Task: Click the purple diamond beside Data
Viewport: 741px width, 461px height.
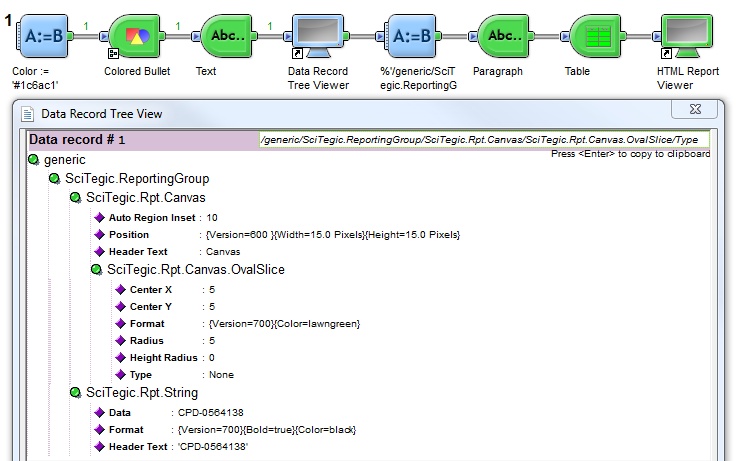Action: click(99, 412)
